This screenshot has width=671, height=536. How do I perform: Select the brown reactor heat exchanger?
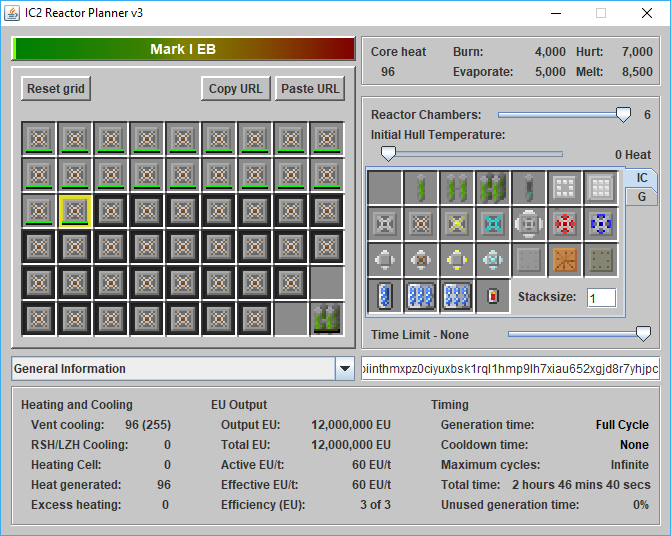(421, 260)
